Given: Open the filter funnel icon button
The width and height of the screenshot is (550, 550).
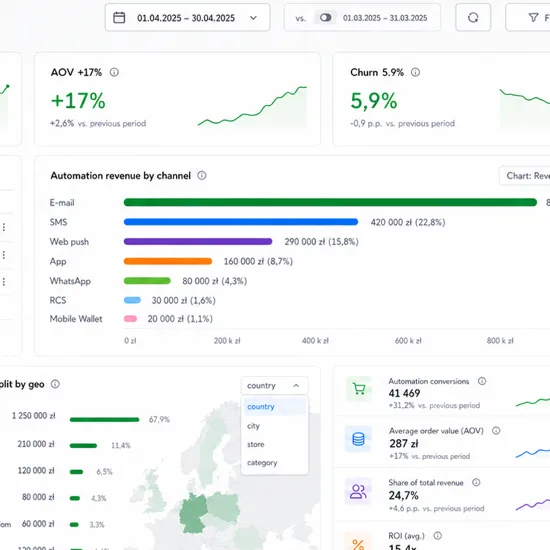Looking at the screenshot, I should 533,18.
